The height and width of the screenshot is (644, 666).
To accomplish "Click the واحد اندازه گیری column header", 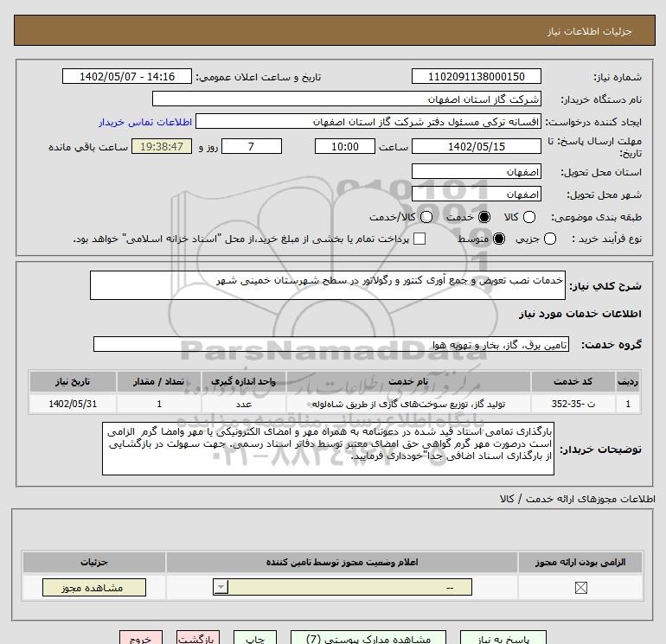I will coord(243,381).
